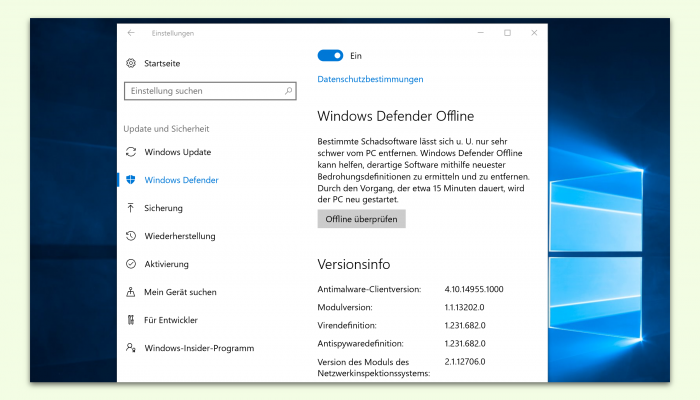700x400 pixels.
Task: Click the Update und Sicherheit heading
Action: click(166, 129)
